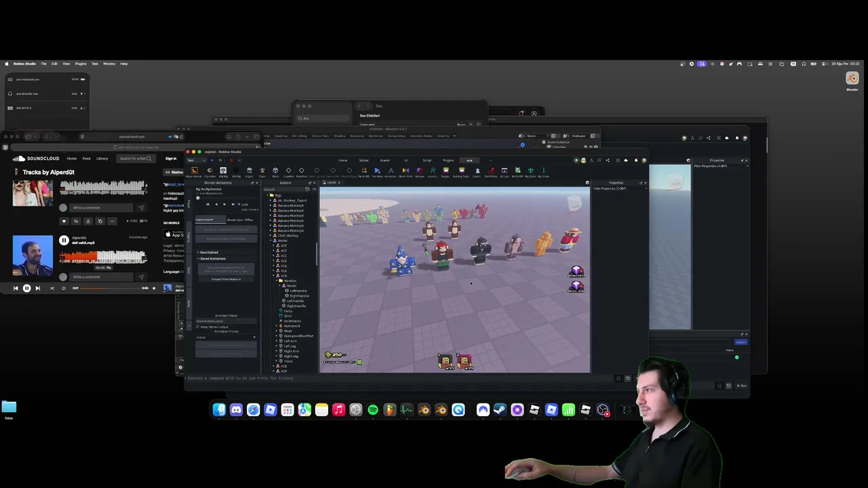Open the Window menu in the menu bar
Image resolution: width=868 pixels, height=488 pixels.
109,64
